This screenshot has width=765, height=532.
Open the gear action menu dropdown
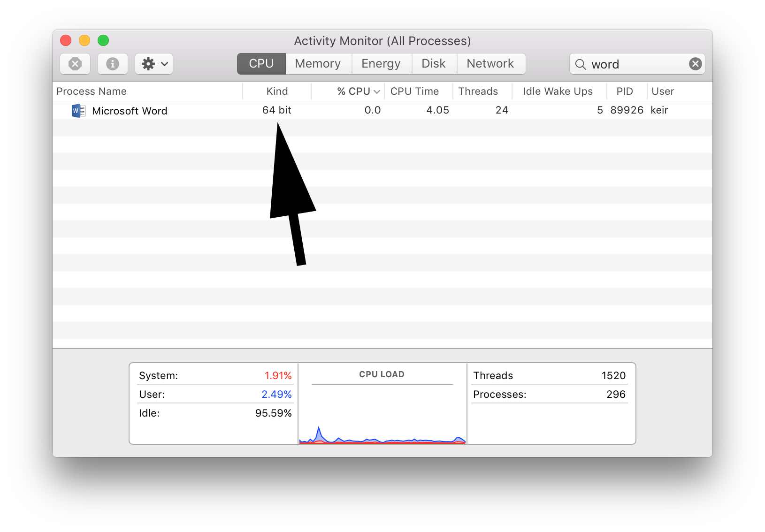point(154,64)
